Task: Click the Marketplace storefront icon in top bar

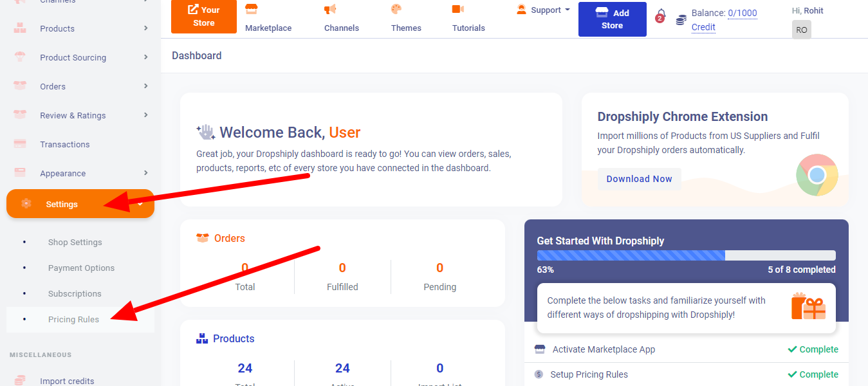Action: (252, 10)
